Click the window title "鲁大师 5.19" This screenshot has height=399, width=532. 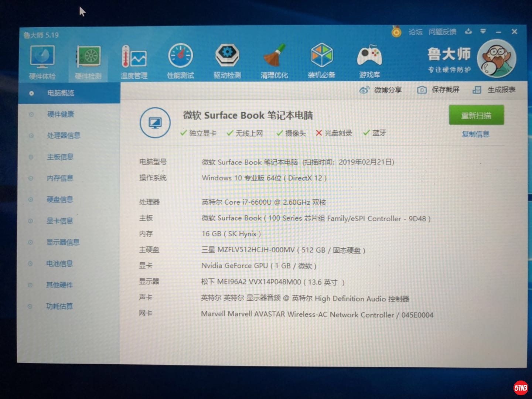point(41,35)
